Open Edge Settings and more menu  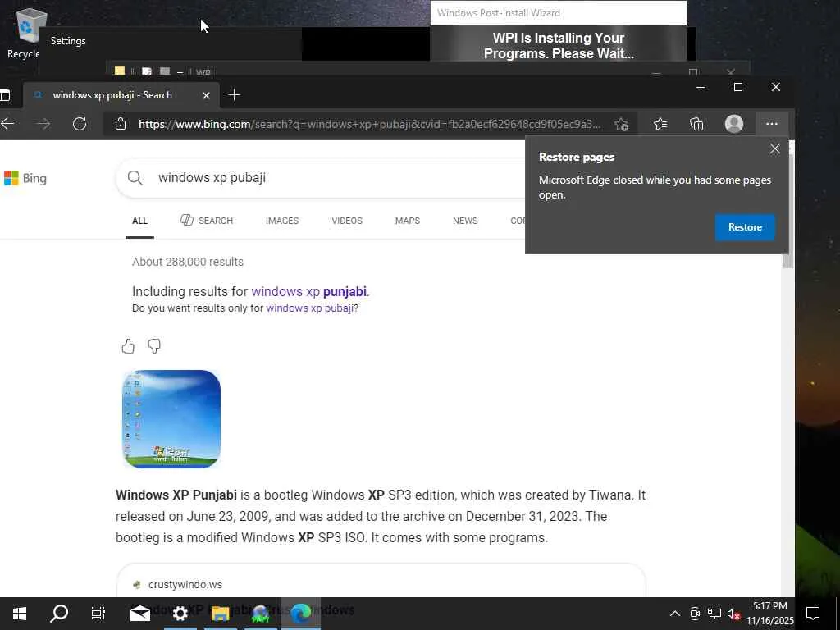[x=771, y=124]
